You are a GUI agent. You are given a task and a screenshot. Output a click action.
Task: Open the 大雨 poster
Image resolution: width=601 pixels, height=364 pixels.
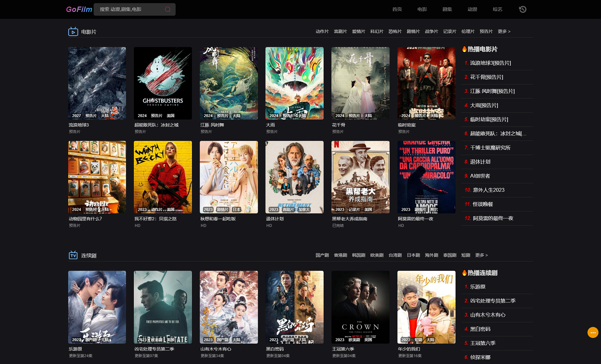click(x=294, y=83)
